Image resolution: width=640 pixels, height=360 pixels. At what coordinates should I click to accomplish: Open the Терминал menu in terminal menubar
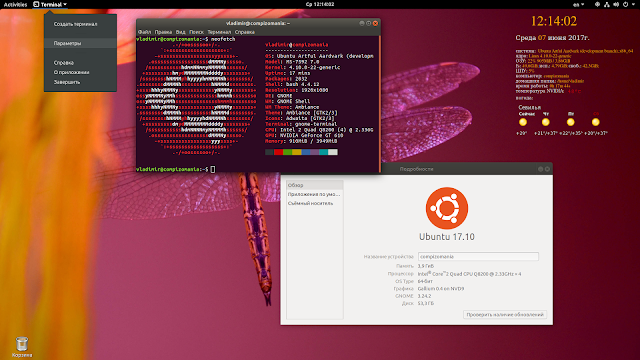click(219, 32)
